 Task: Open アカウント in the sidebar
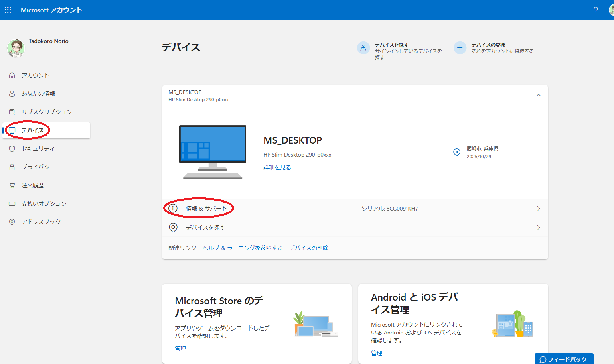(35, 75)
